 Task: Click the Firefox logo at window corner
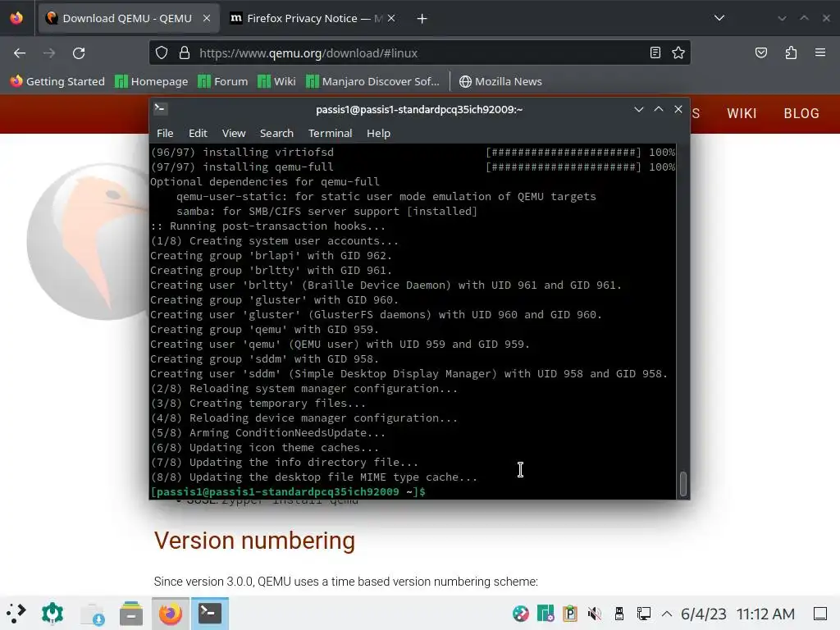[x=16, y=18]
